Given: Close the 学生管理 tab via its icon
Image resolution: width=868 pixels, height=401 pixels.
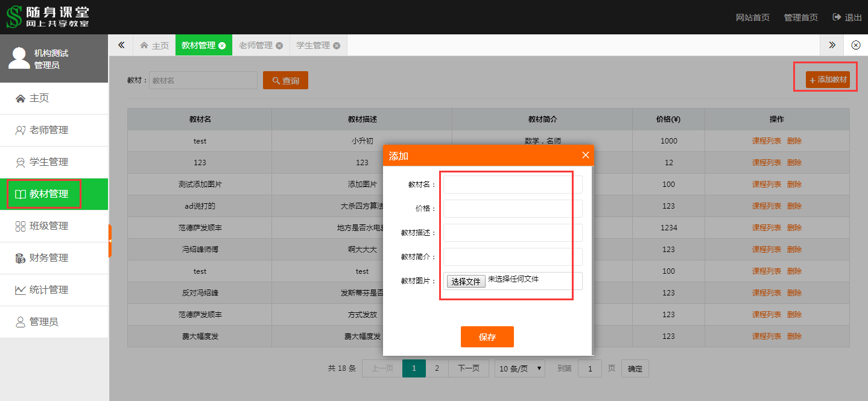Looking at the screenshot, I should coord(337,46).
